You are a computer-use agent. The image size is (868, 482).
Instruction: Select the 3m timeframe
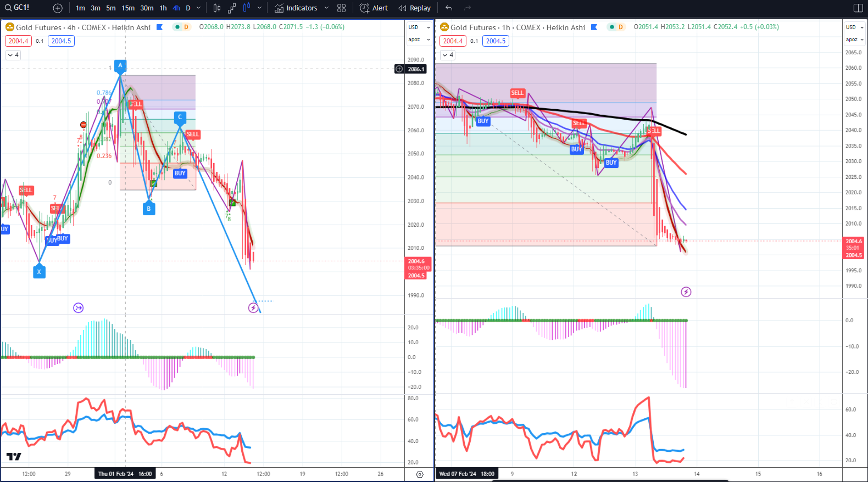pyautogui.click(x=96, y=8)
